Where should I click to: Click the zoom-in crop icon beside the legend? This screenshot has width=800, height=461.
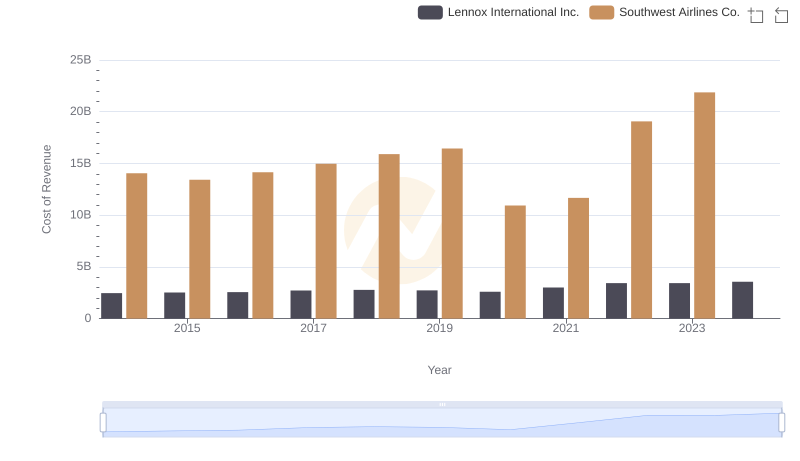tap(756, 15)
